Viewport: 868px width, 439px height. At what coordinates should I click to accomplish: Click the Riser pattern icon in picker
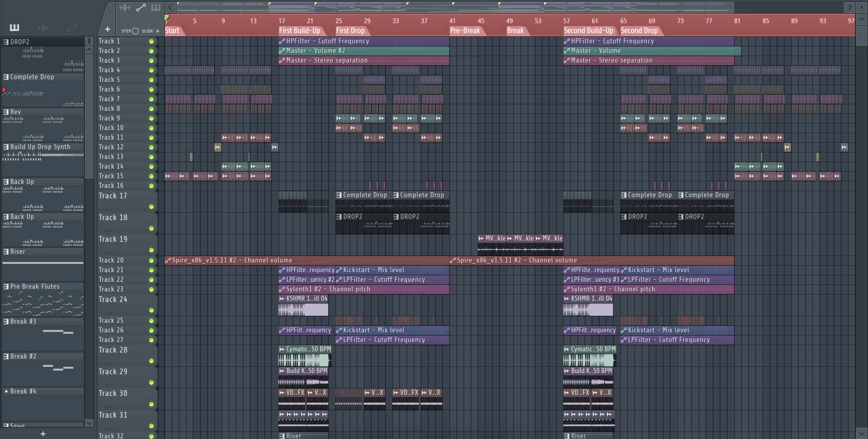6,252
